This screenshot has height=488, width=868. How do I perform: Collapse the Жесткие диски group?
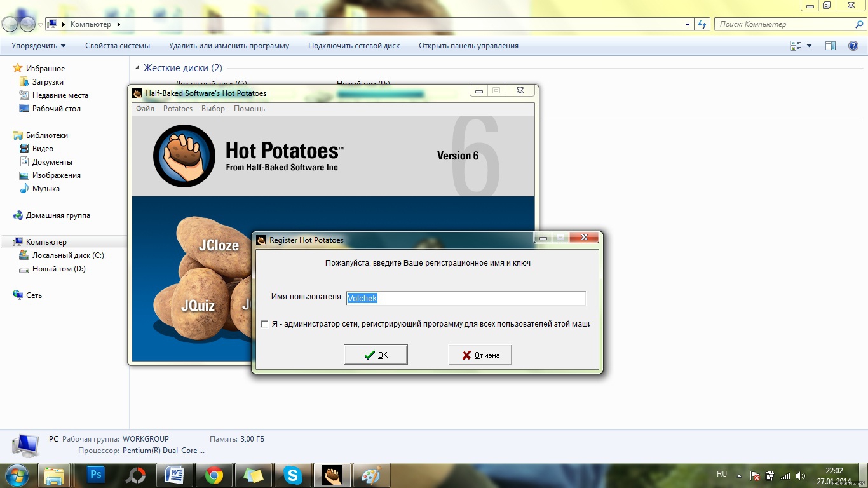[138, 68]
